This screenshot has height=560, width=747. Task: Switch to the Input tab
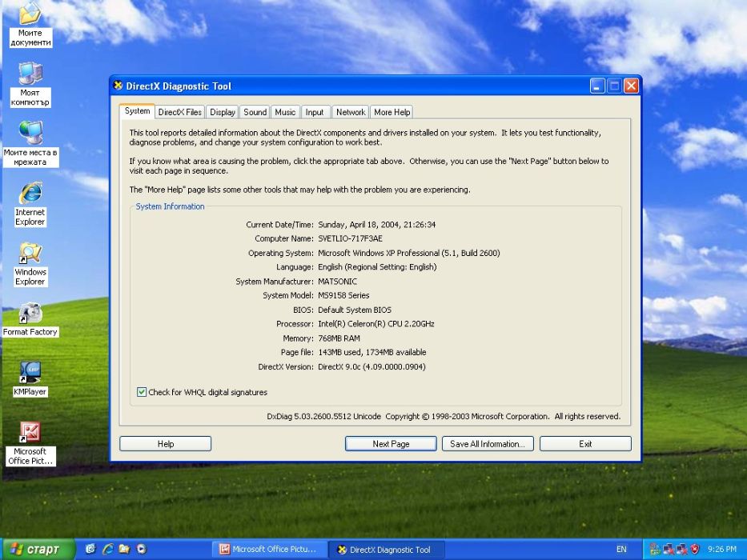pyautogui.click(x=315, y=112)
